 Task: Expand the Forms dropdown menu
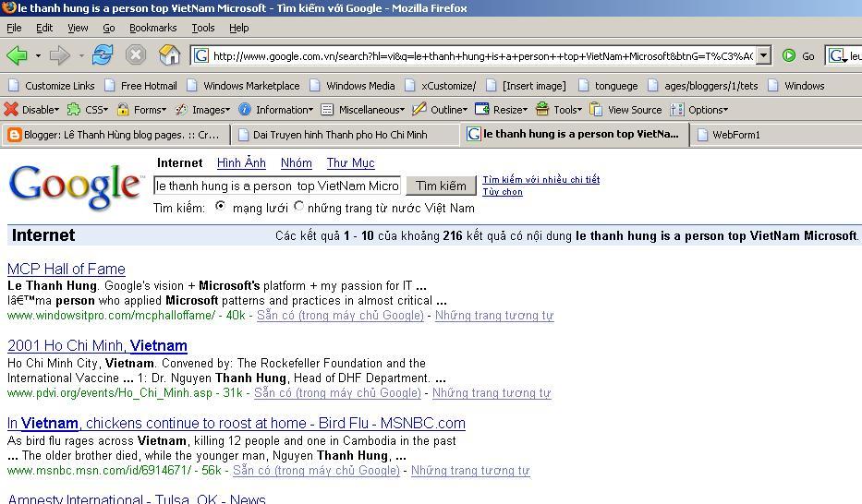coord(164,110)
